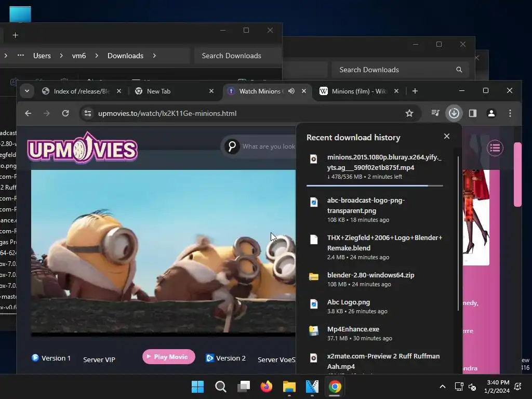The image size is (532, 399).
Task: Go back in Chrome browser
Action: [28, 113]
